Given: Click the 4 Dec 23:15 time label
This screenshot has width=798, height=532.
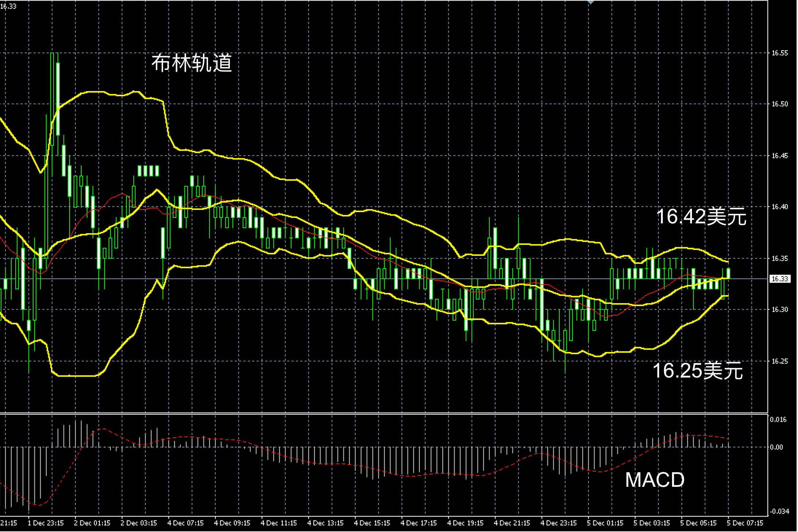Looking at the screenshot, I should pyautogui.click(x=559, y=523).
